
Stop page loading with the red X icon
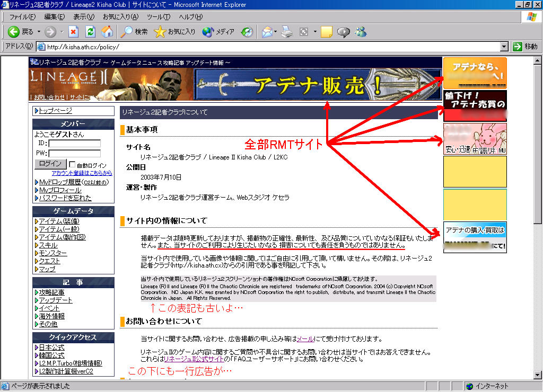[x=73, y=32]
